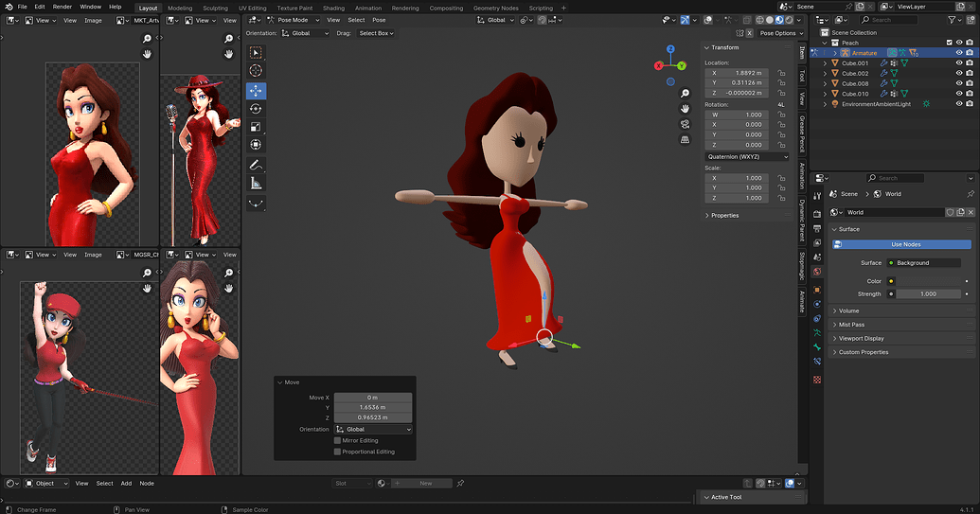Viewport: 980px width, 514px height.
Task: Click the Blender logo menu icon
Action: pyautogui.click(x=9, y=7)
